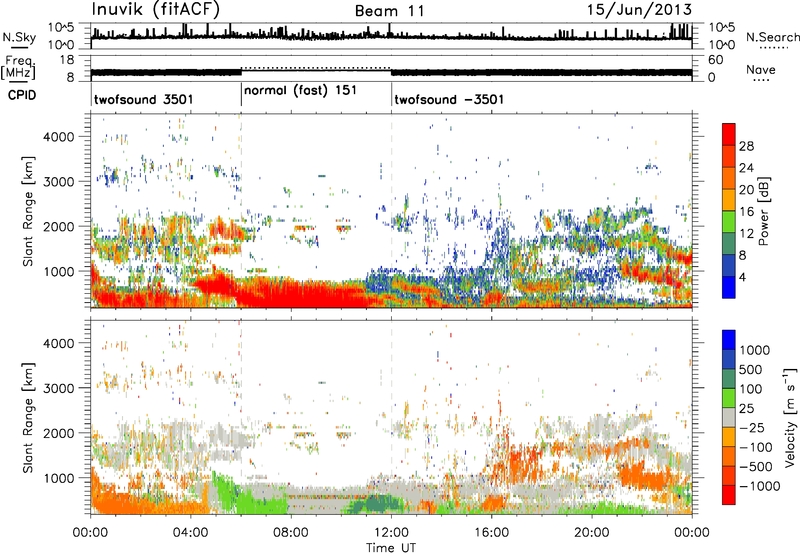
Task: Click the '20:00' time axis label
Action: click(592, 533)
